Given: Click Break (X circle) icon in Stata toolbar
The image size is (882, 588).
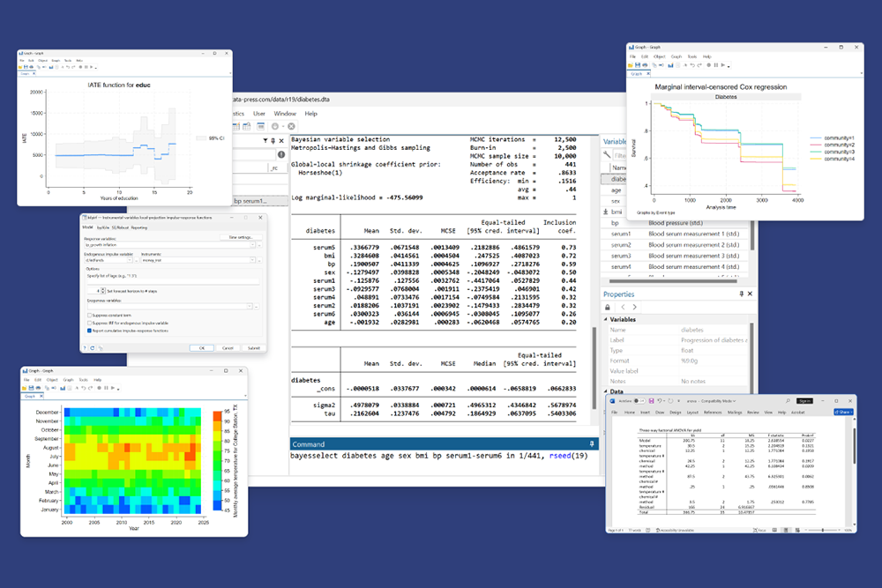Looking at the screenshot, I should pyautogui.click(x=291, y=126).
